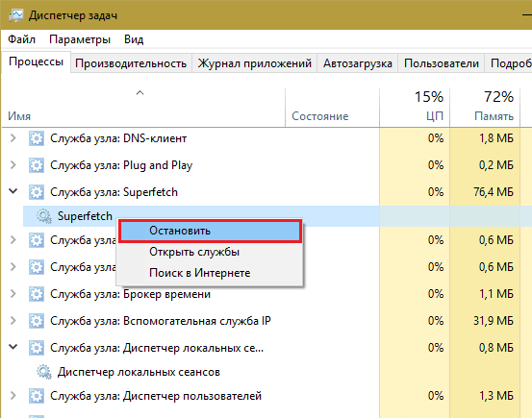Click the Task Manager title bar icon

coord(15,15)
